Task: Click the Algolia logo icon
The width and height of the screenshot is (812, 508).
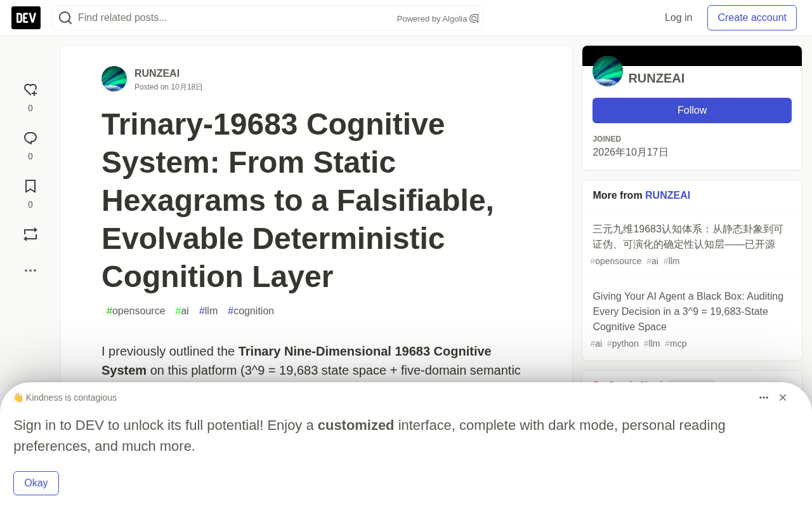Action: click(x=474, y=18)
